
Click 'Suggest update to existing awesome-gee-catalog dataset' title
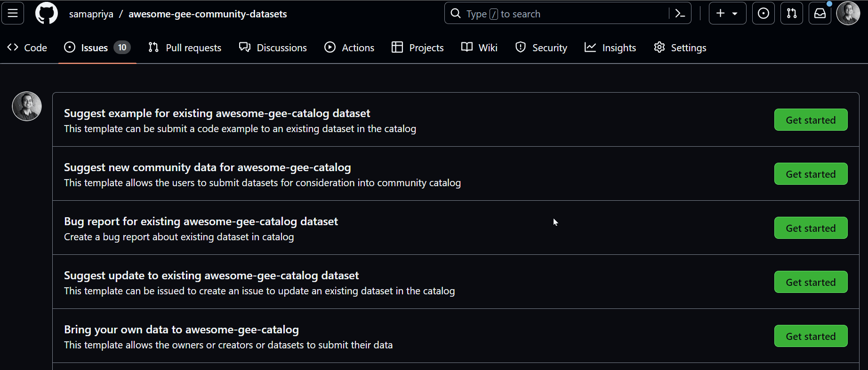[211, 276]
